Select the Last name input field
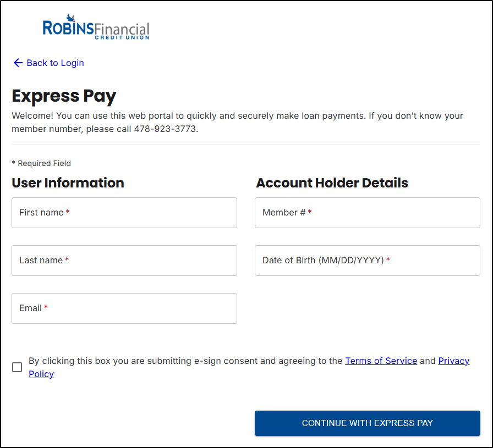Screen dimensions: 493x448 124,261
